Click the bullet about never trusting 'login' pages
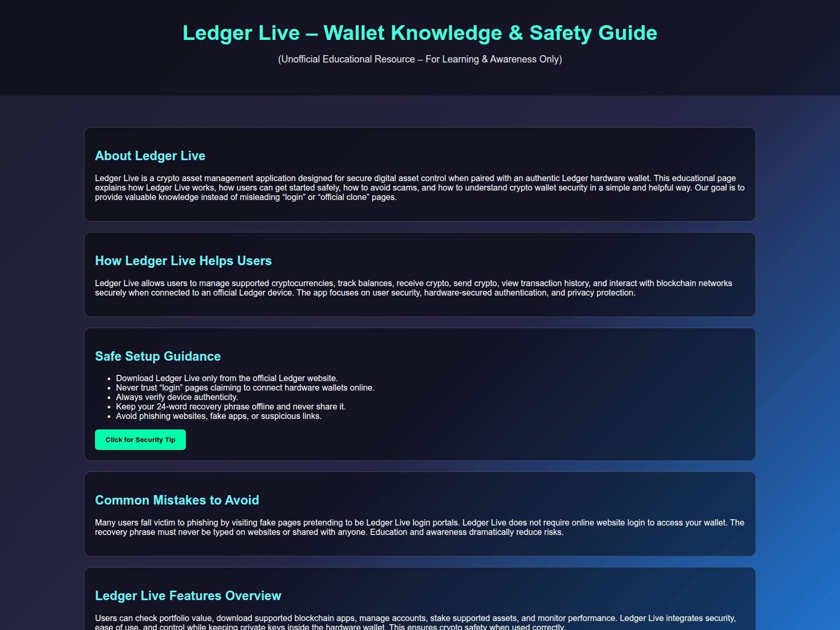This screenshot has width=840, height=630. coord(245,388)
